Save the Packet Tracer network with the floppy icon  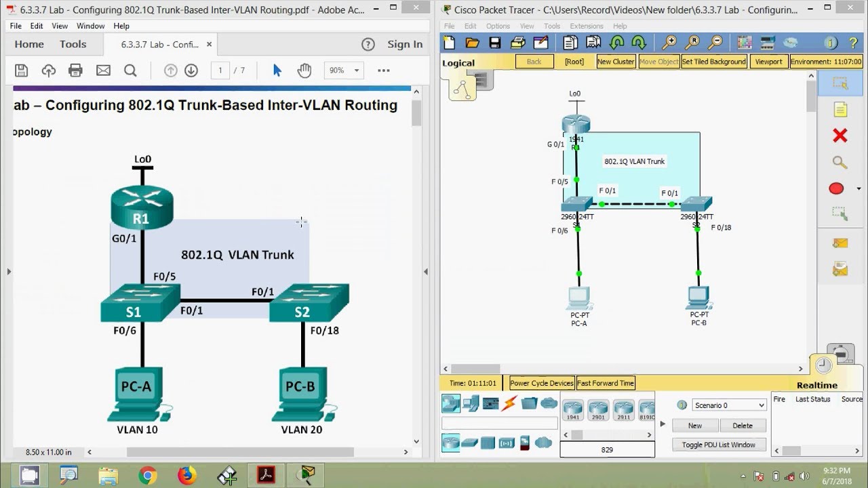495,43
